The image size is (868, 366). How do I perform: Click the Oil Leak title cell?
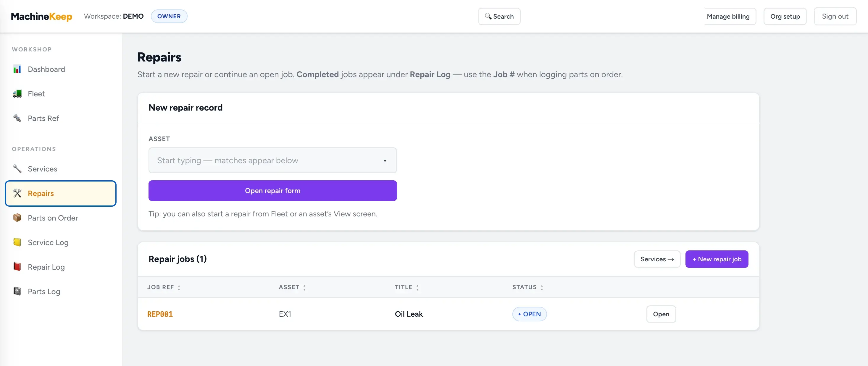(x=408, y=314)
